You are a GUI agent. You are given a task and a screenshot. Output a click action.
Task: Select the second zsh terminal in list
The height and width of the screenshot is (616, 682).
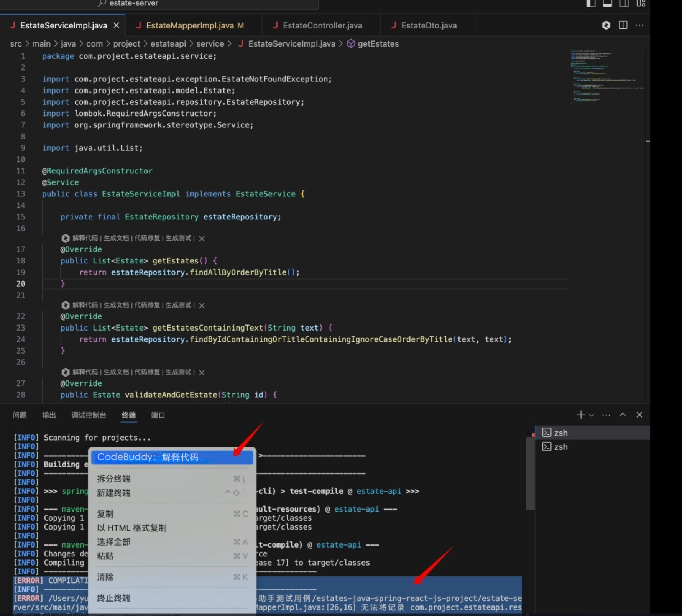point(560,447)
